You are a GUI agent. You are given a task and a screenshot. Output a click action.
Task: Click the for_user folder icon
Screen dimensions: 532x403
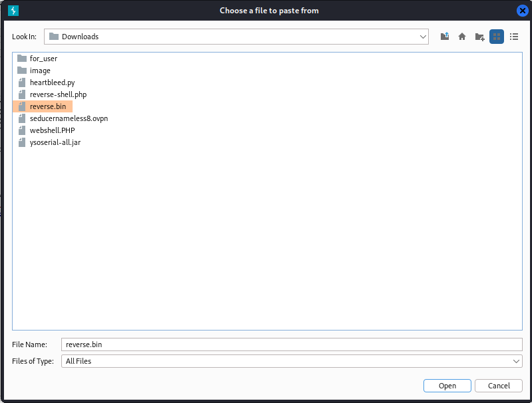point(22,59)
